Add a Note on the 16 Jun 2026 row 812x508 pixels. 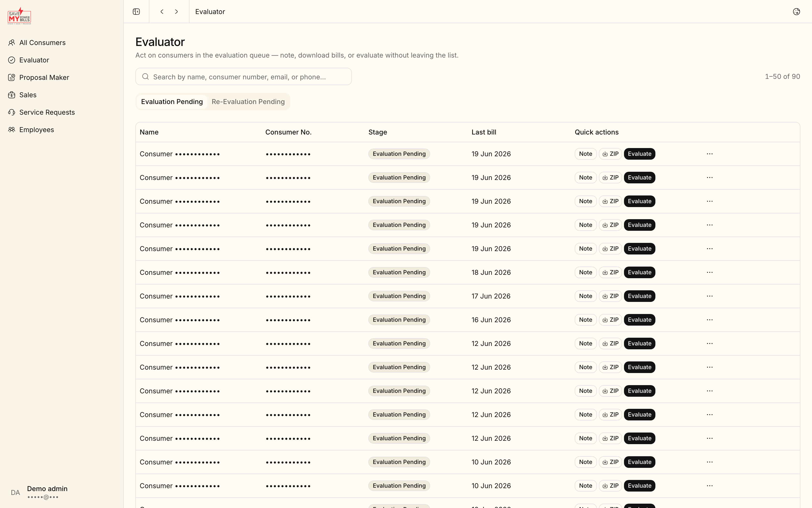coord(586,320)
